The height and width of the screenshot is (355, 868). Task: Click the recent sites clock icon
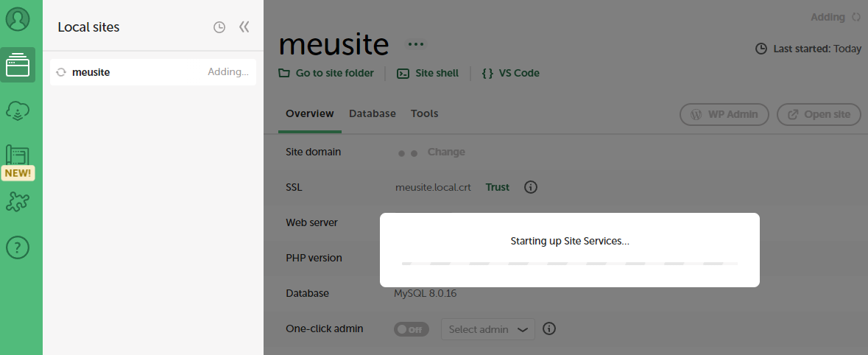[x=219, y=27]
